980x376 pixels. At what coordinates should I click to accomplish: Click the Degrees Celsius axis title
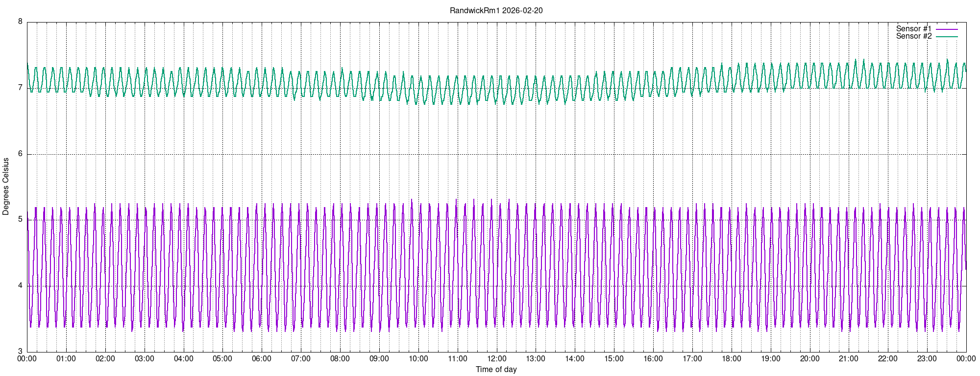tap(6, 187)
